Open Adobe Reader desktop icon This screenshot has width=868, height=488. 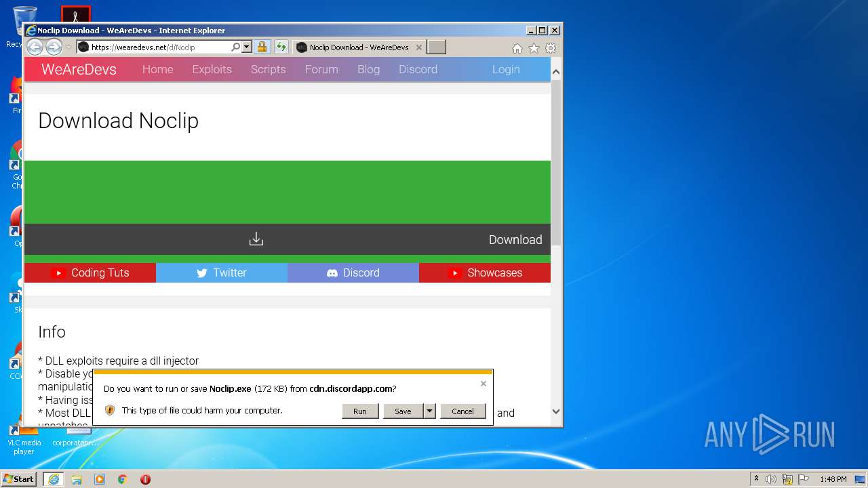coord(76,14)
